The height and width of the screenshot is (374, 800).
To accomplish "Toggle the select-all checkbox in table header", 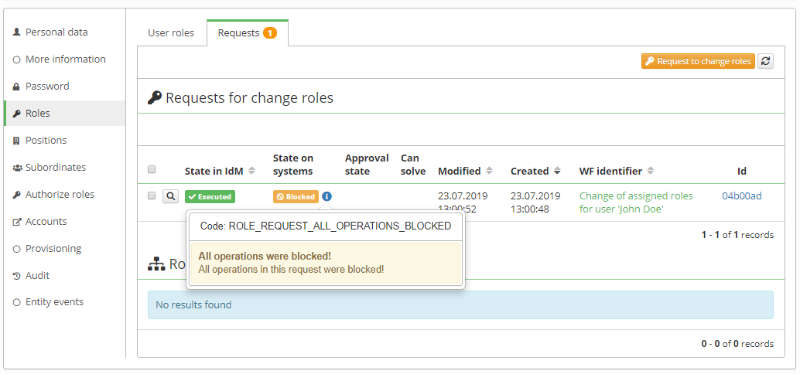I will 152,169.
